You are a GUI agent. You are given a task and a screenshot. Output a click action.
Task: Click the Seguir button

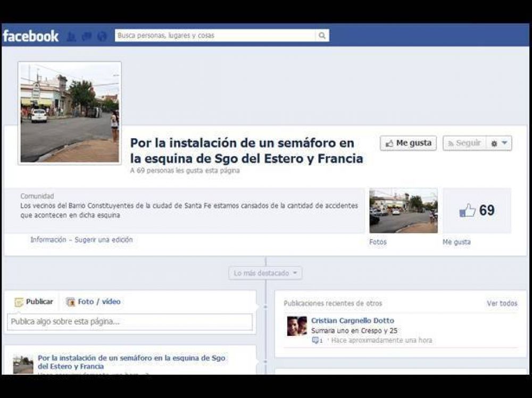point(464,143)
